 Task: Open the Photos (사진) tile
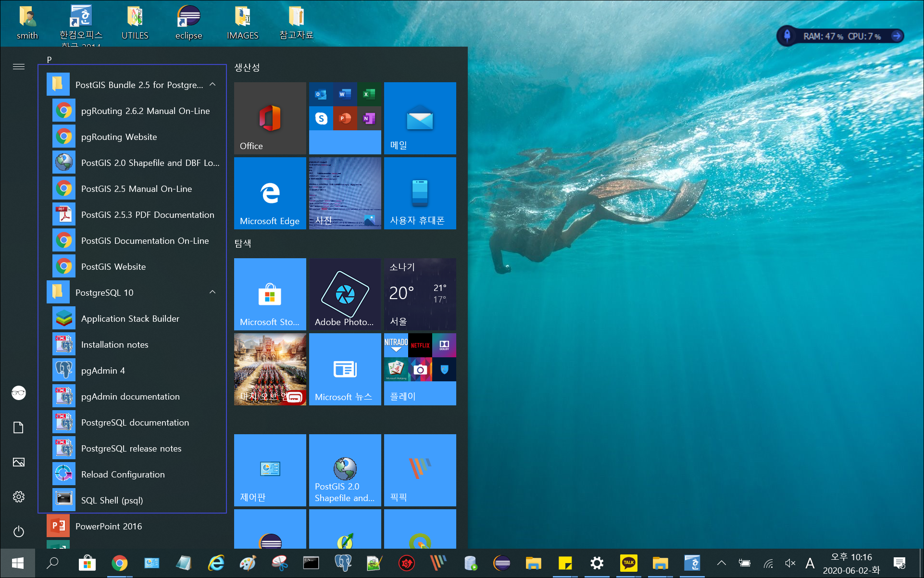point(345,193)
